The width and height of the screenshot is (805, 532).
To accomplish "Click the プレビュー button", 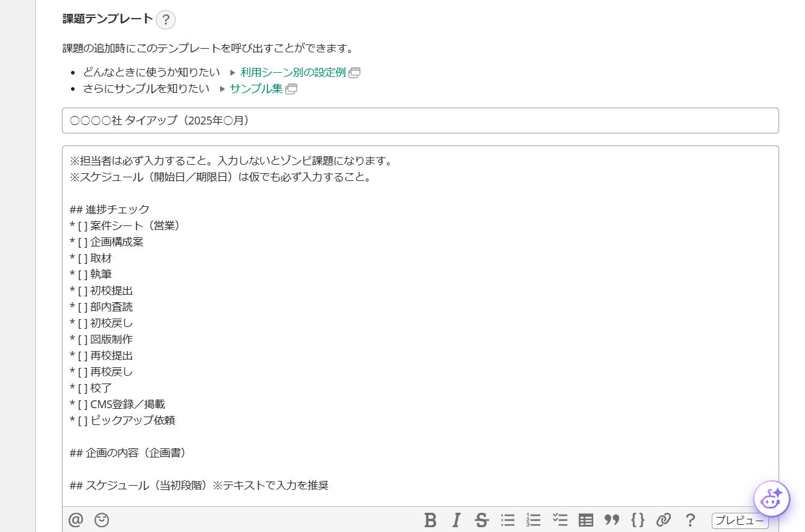I will (x=740, y=521).
